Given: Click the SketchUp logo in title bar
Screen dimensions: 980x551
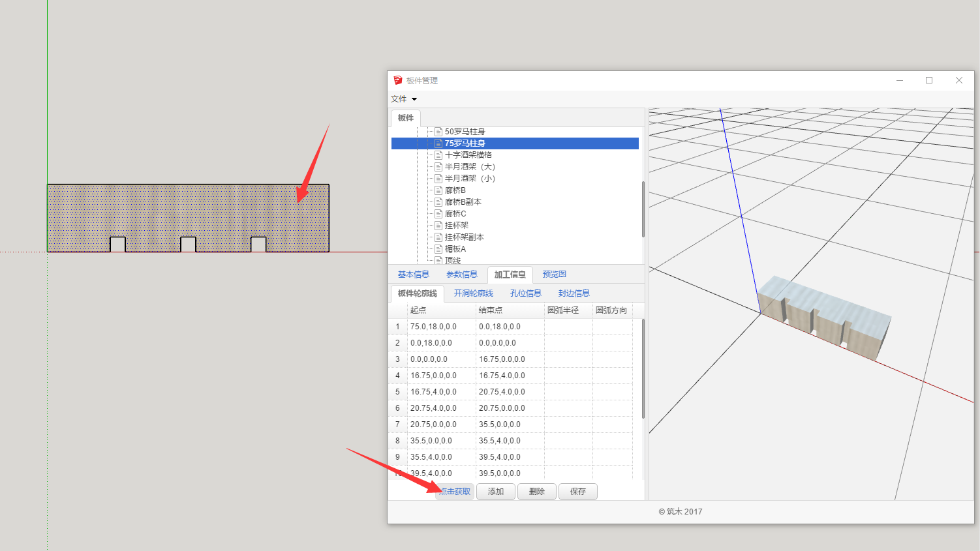Looking at the screenshot, I should point(398,80).
